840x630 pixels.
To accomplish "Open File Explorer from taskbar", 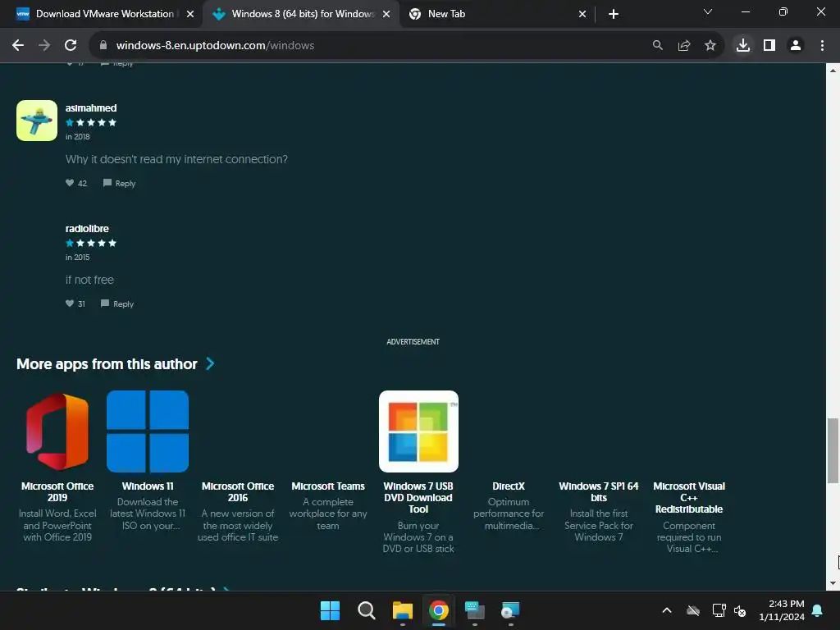I will [402, 610].
